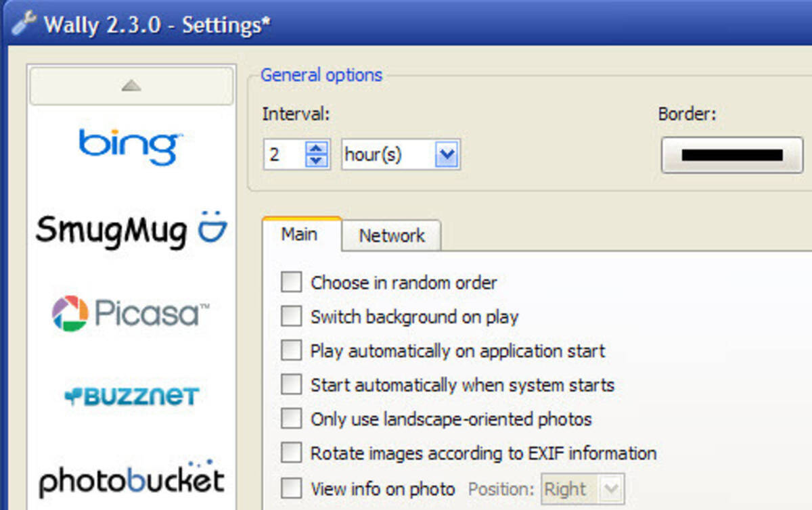This screenshot has width=812, height=510.
Task: Switch to the Network tab
Action: click(392, 235)
